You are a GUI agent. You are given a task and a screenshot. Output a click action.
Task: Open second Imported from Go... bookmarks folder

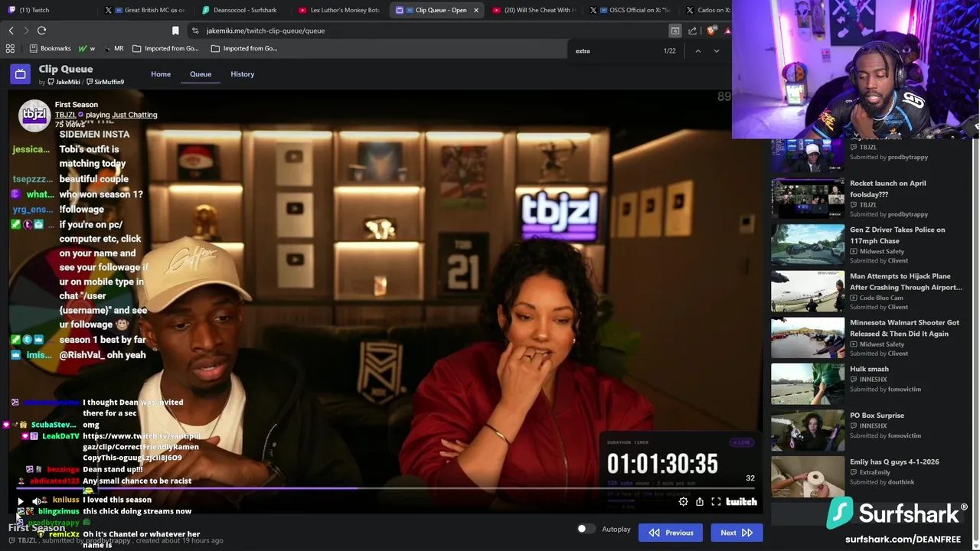244,48
